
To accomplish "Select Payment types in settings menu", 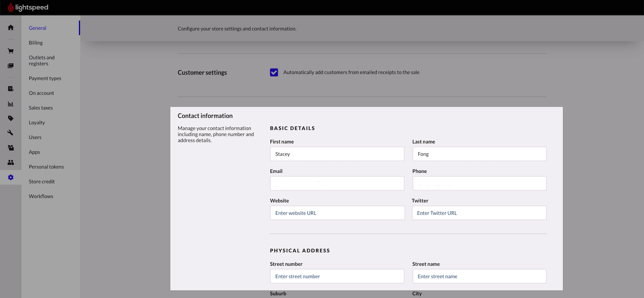I will coord(45,78).
